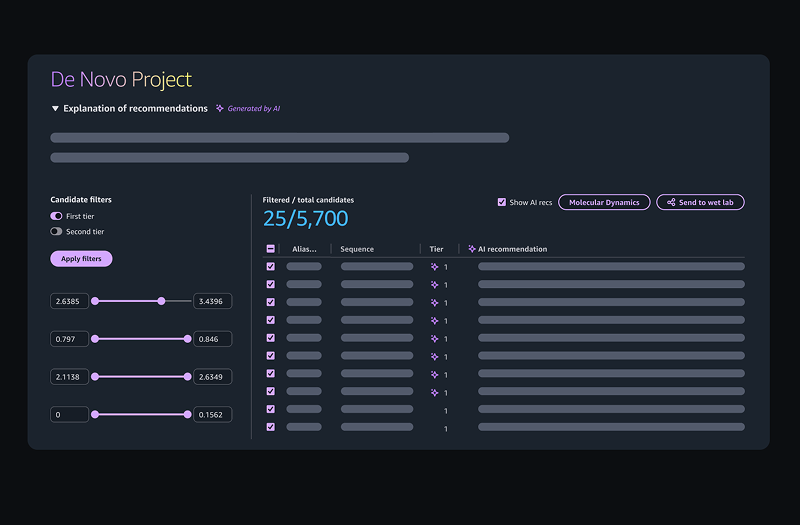Uncheck the last candidate row checkbox
The width and height of the screenshot is (800, 525).
click(x=271, y=427)
